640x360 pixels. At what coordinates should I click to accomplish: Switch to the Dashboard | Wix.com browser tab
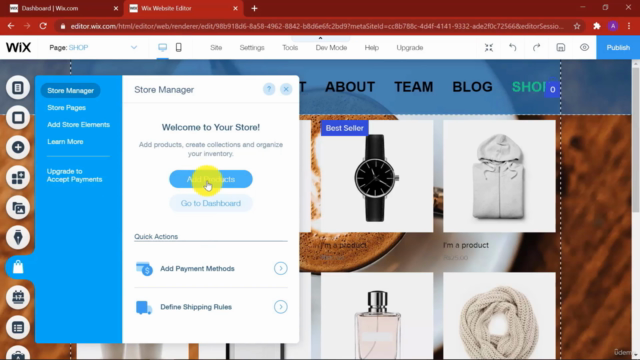coord(61,8)
